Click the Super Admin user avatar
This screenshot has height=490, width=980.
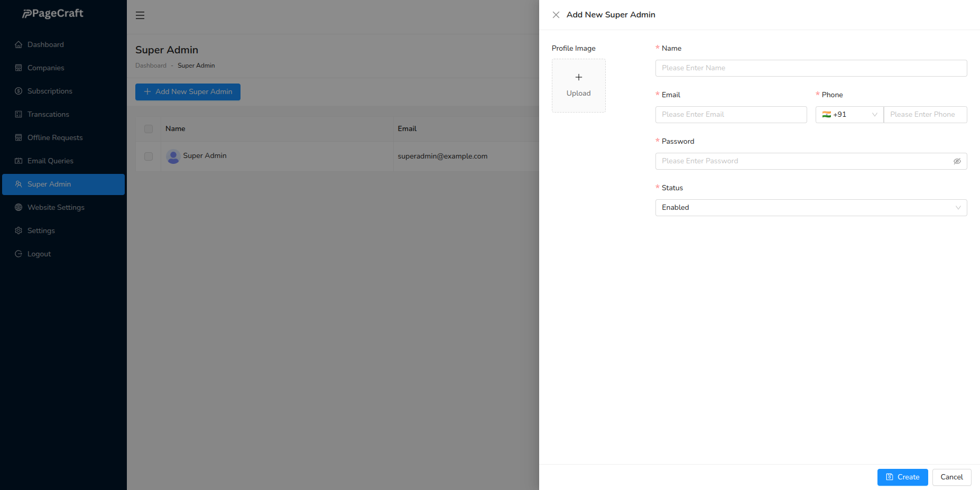click(173, 156)
